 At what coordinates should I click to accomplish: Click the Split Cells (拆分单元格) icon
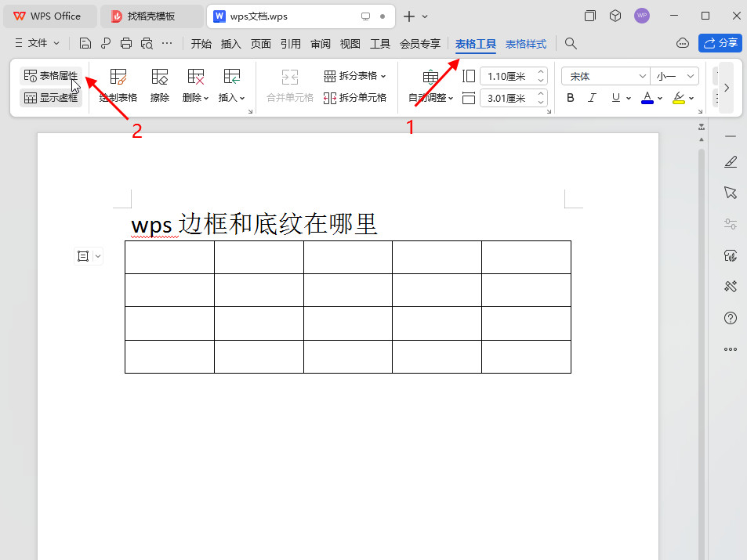point(354,98)
